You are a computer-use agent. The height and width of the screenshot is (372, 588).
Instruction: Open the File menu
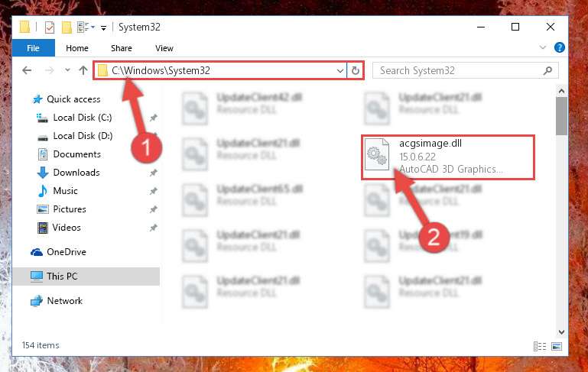pos(34,48)
